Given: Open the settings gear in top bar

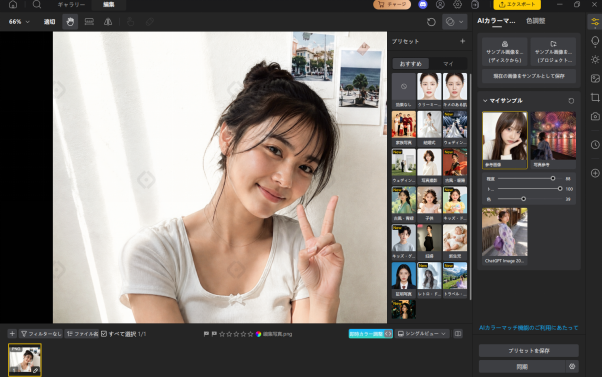Looking at the screenshot, I should [x=457, y=5].
